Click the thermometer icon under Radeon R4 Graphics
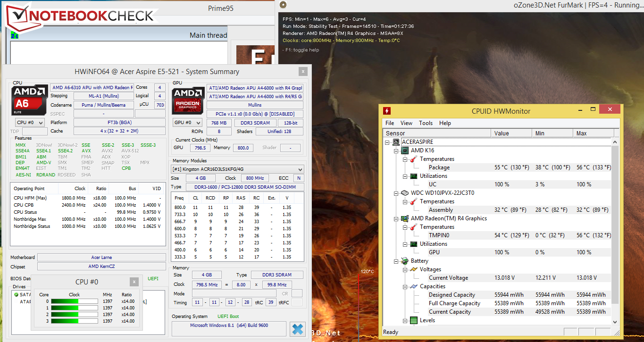This screenshot has width=644, height=342. tap(413, 227)
